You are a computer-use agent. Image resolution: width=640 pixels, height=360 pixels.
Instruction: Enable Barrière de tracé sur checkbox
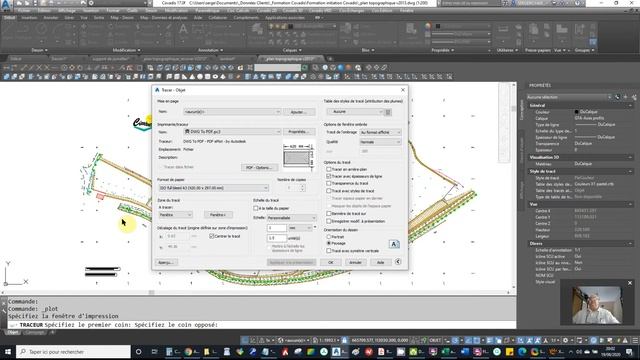[329, 213]
